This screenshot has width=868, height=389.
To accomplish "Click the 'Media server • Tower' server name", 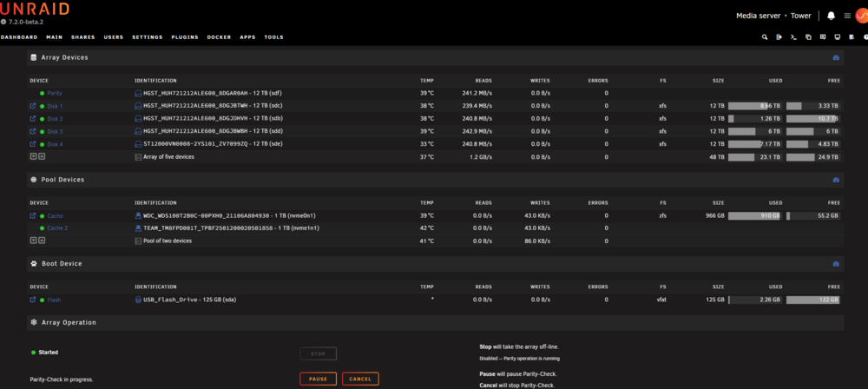I will [x=773, y=16].
